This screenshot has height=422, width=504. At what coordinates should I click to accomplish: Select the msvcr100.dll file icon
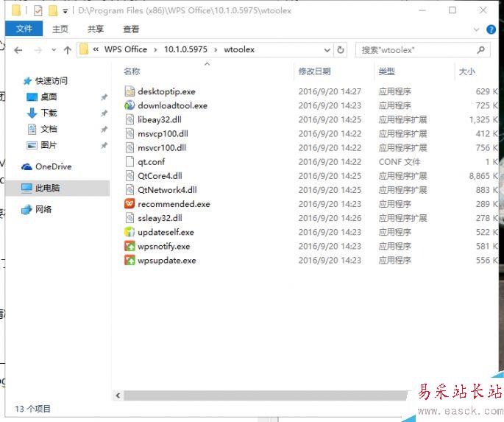129,147
